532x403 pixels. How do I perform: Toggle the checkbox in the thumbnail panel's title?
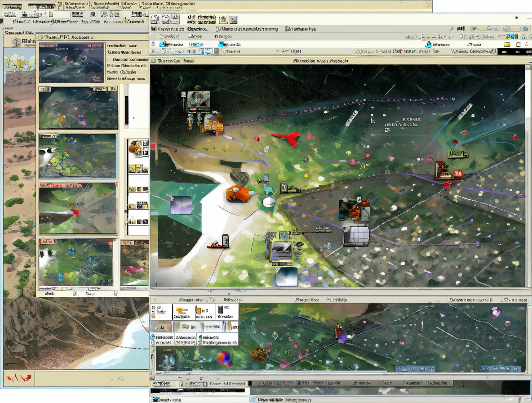point(41,37)
